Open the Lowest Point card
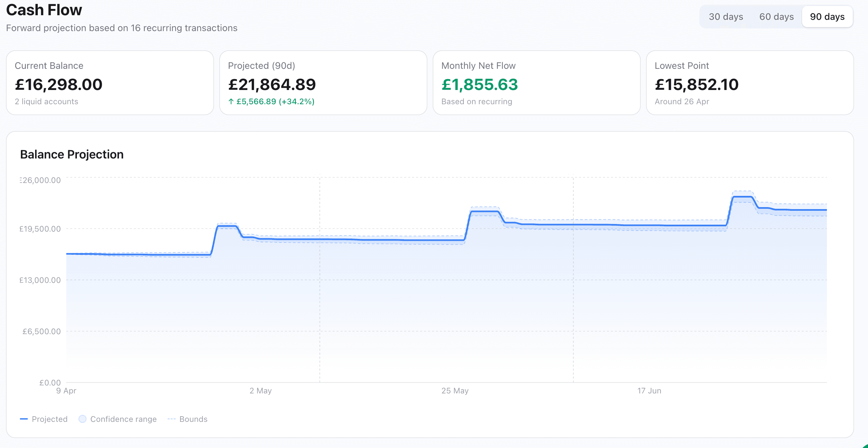Image resolution: width=868 pixels, height=448 pixels. pyautogui.click(x=749, y=82)
